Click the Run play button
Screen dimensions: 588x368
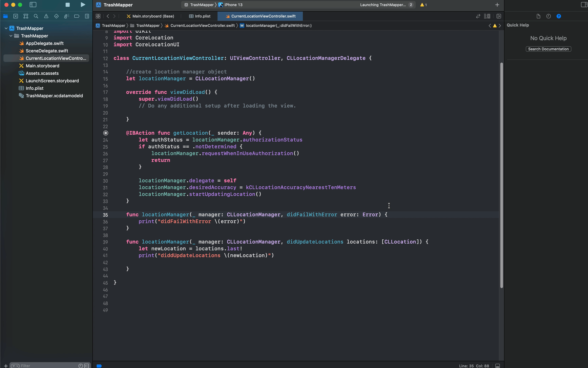click(83, 5)
